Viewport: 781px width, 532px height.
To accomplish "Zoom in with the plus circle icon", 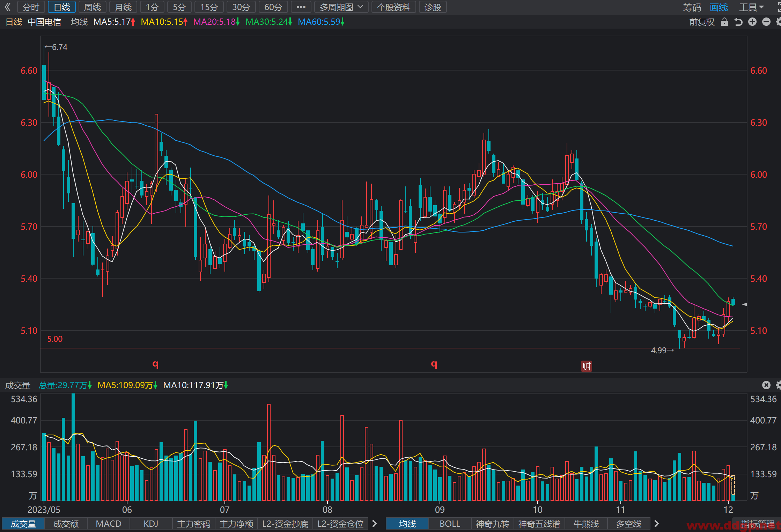I will [752, 22].
